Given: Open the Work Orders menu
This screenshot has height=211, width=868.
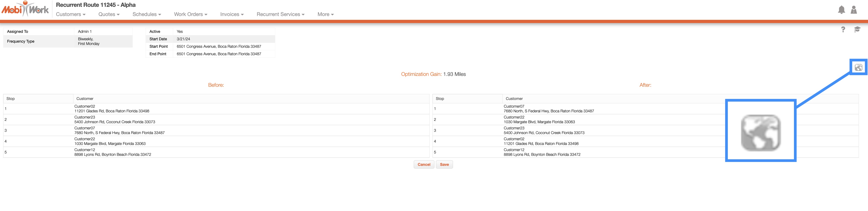Looking at the screenshot, I should click(190, 14).
